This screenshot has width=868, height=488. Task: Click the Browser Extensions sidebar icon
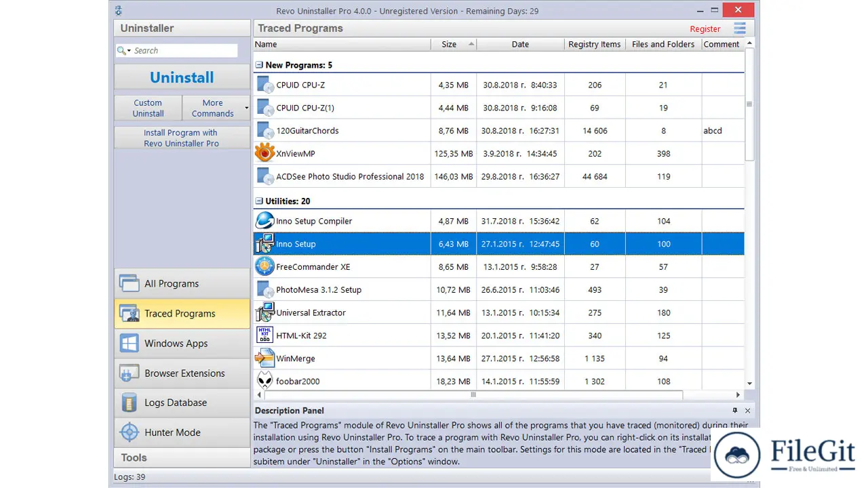129,373
